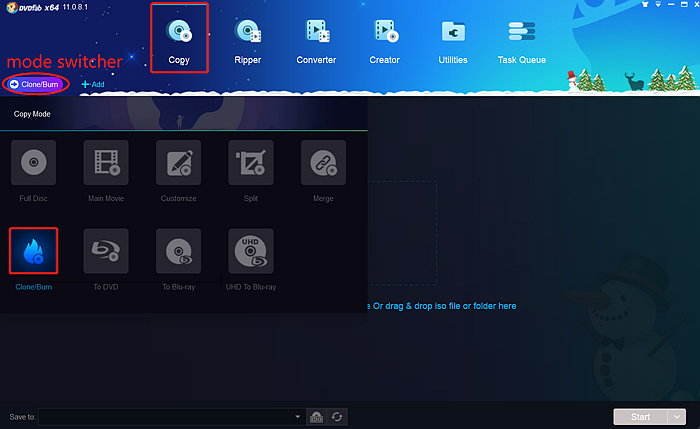Open the Task Queue
This screenshot has width=700, height=429.
pyautogui.click(x=521, y=42)
